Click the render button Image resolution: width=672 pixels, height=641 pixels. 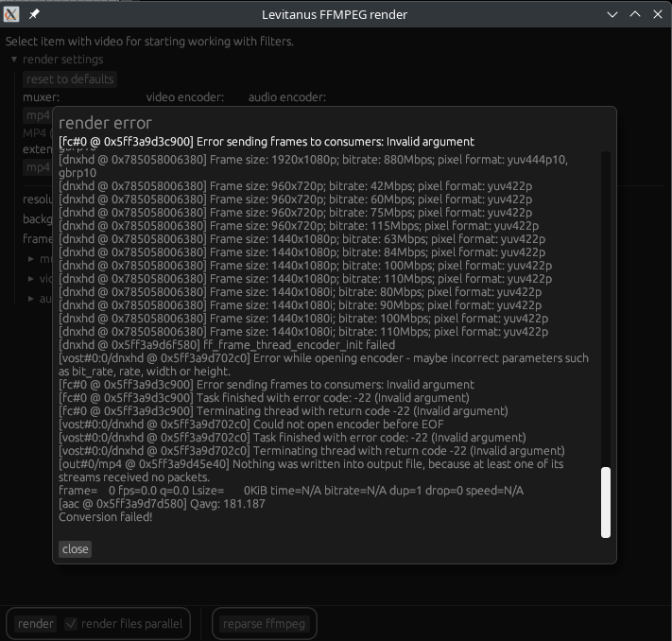pos(36,623)
